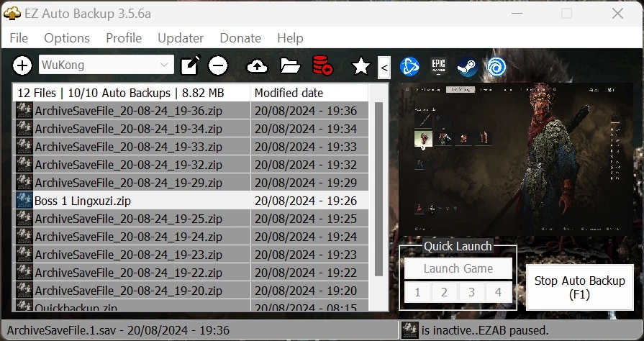This screenshot has width=644, height=341.
Task: Select ArchiveSaveFile_20-08-24_19-25.zip
Action: (x=191, y=219)
